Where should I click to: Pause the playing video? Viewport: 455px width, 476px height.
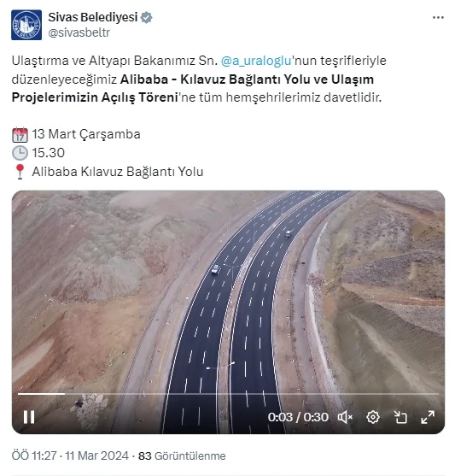(29, 417)
